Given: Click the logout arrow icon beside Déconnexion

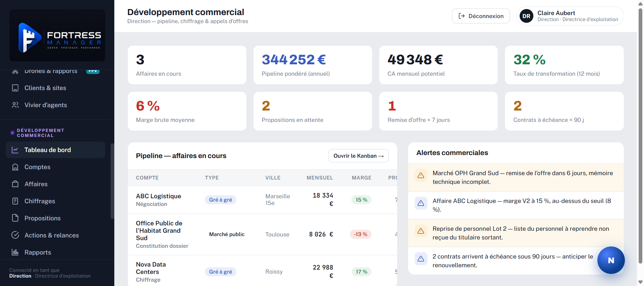Looking at the screenshot, I should 462,16.
